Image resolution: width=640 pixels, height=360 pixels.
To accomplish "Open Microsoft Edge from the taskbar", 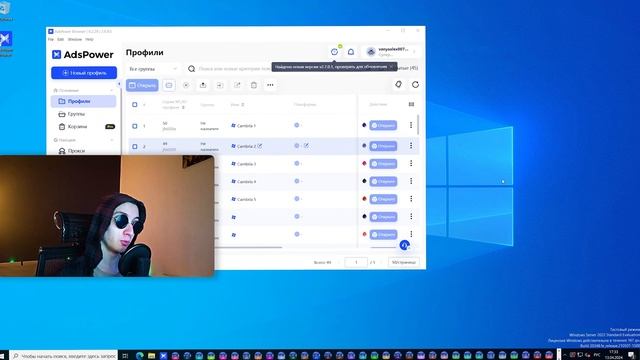I will click(140, 356).
